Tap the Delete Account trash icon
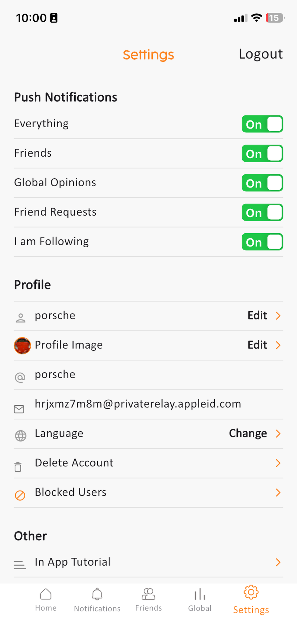 tap(18, 467)
